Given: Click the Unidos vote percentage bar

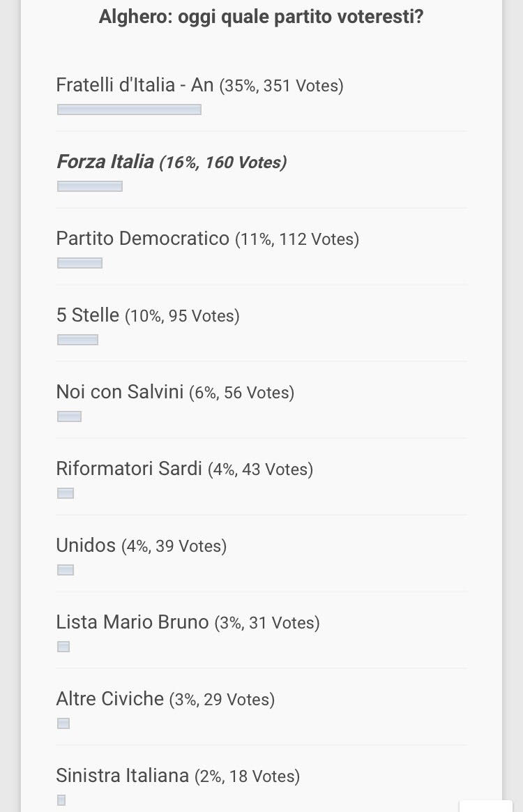Looking at the screenshot, I should [x=66, y=570].
